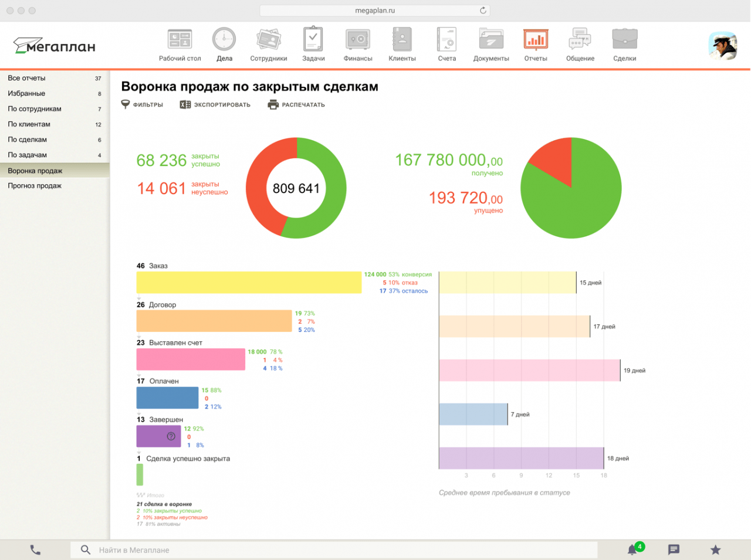The image size is (751, 560).
Task: Click РАСПЕЧАТАТЬ to print the report
Action: [x=296, y=104]
